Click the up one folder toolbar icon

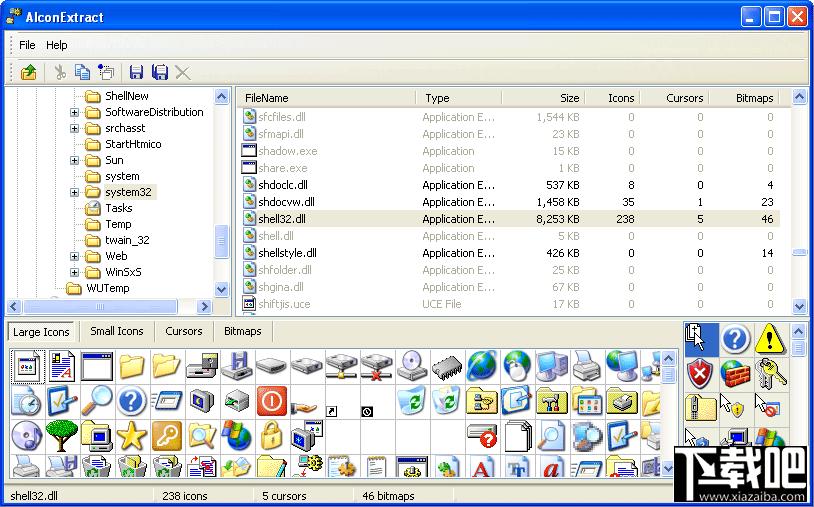click(29, 72)
